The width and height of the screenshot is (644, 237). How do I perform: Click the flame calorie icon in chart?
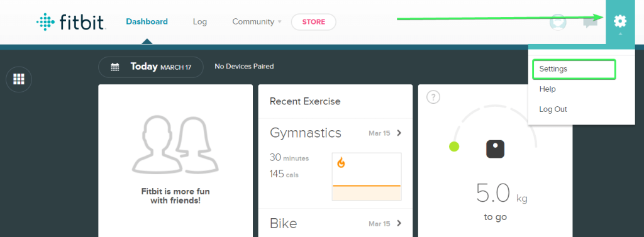point(341,163)
